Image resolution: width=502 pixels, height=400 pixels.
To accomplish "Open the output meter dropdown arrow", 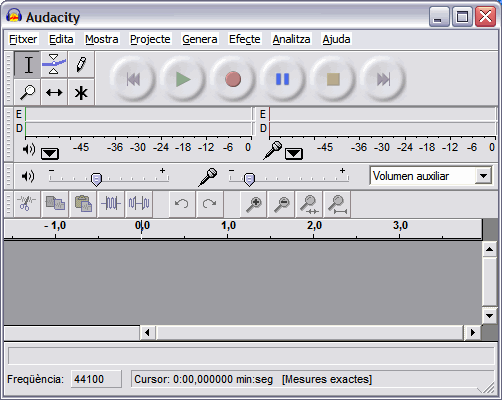I will [x=50, y=153].
